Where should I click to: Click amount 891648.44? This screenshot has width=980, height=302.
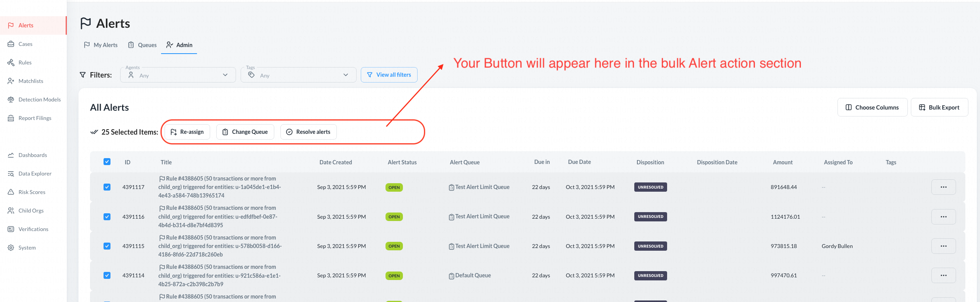pyautogui.click(x=784, y=187)
